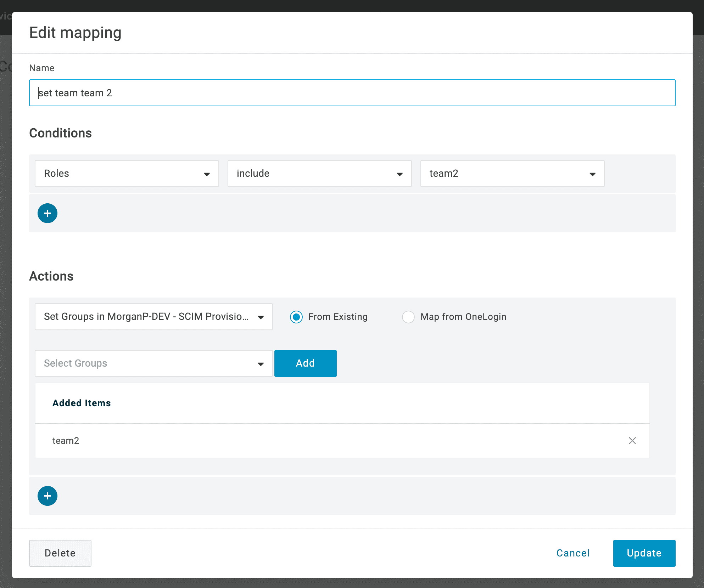The height and width of the screenshot is (588, 704).
Task: Open the Select Groups dropdown
Action: [153, 363]
